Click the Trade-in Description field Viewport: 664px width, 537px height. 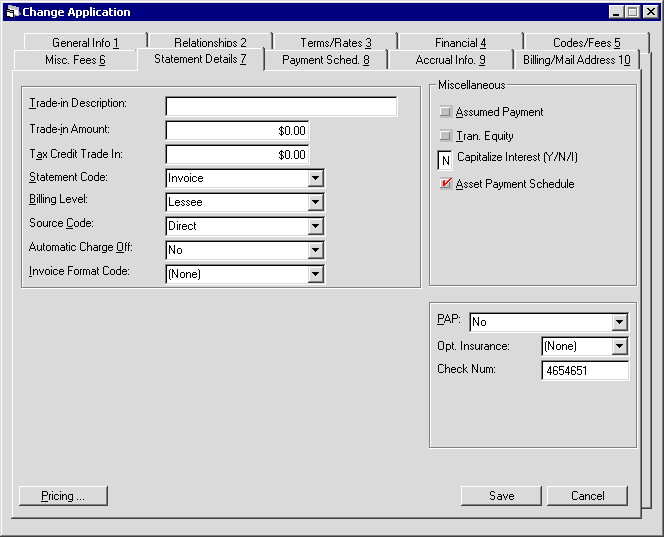click(x=281, y=106)
